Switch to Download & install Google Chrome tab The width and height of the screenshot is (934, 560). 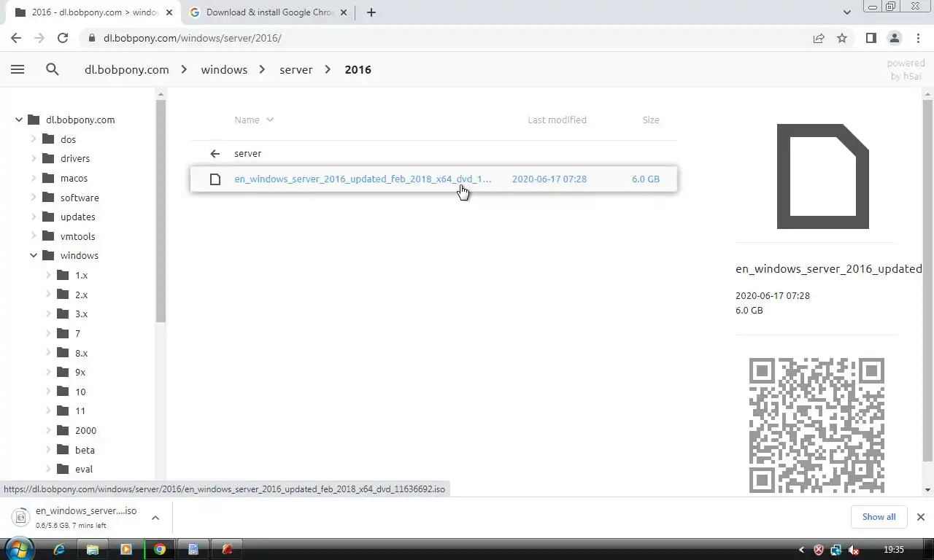click(267, 12)
